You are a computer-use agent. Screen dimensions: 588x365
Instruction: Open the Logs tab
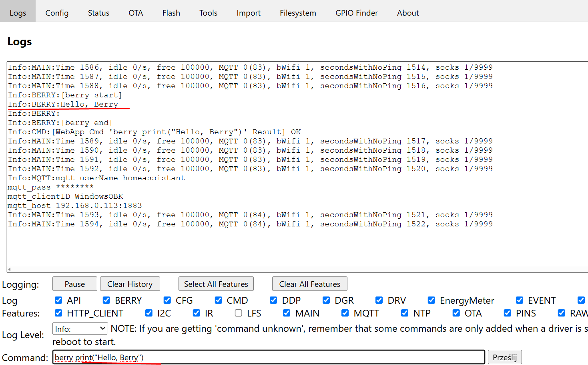pos(18,11)
